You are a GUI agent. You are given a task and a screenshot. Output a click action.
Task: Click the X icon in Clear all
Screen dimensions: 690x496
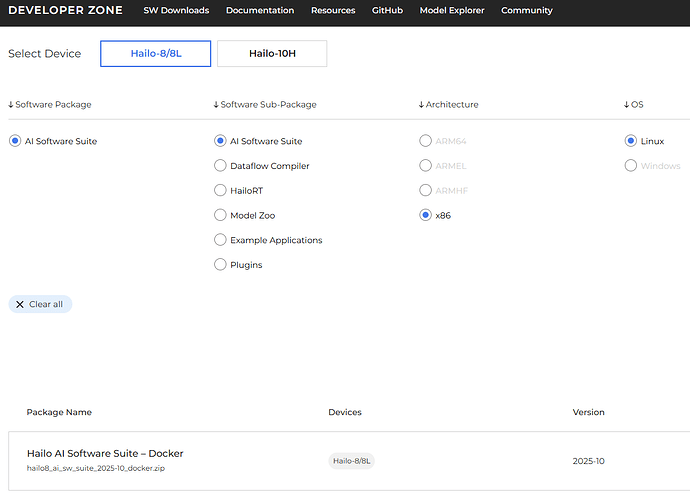coord(20,304)
